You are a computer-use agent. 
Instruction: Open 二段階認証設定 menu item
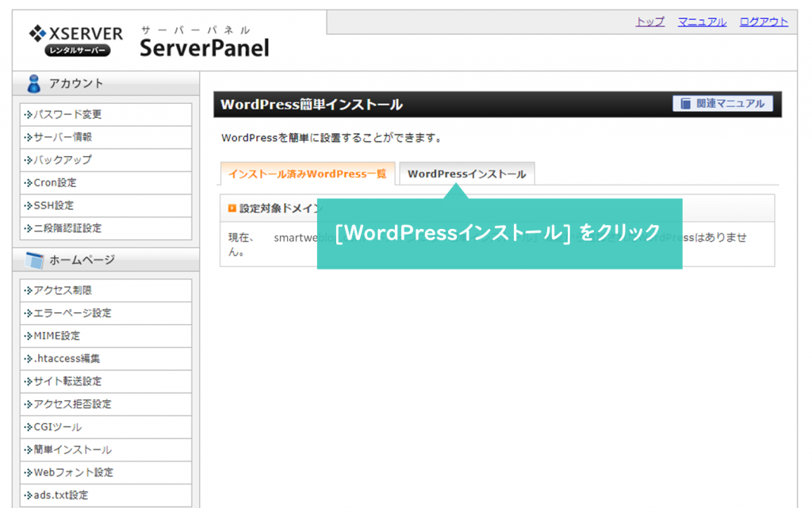point(105,228)
